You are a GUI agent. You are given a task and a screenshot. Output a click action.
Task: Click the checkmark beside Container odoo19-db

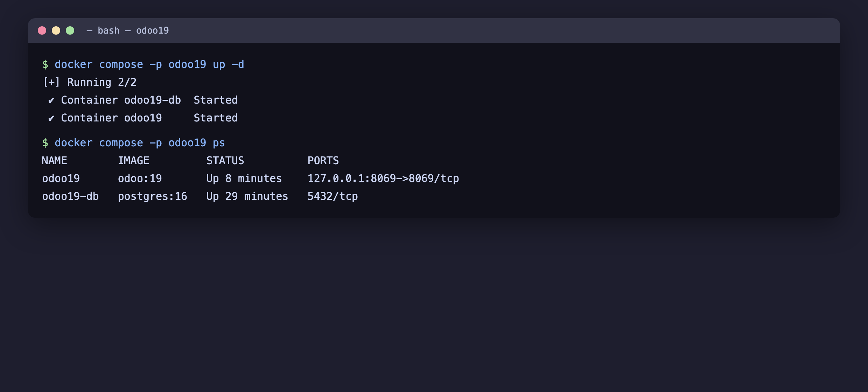click(x=51, y=100)
